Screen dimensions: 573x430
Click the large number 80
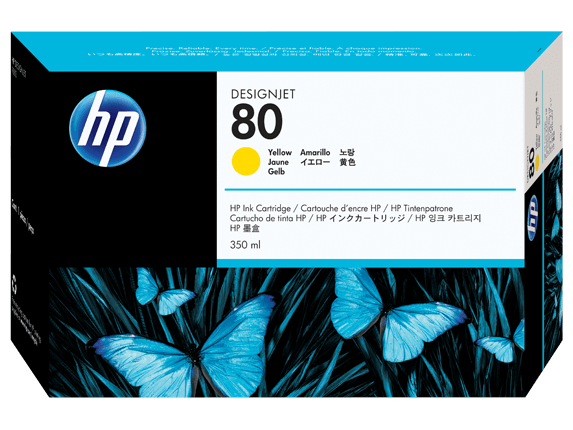coord(257,122)
